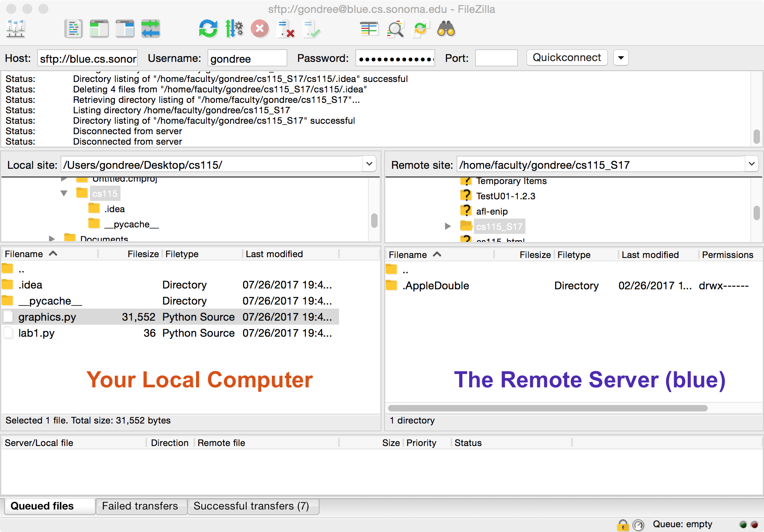
Task: Expand the Local site path dropdown
Action: 369,164
